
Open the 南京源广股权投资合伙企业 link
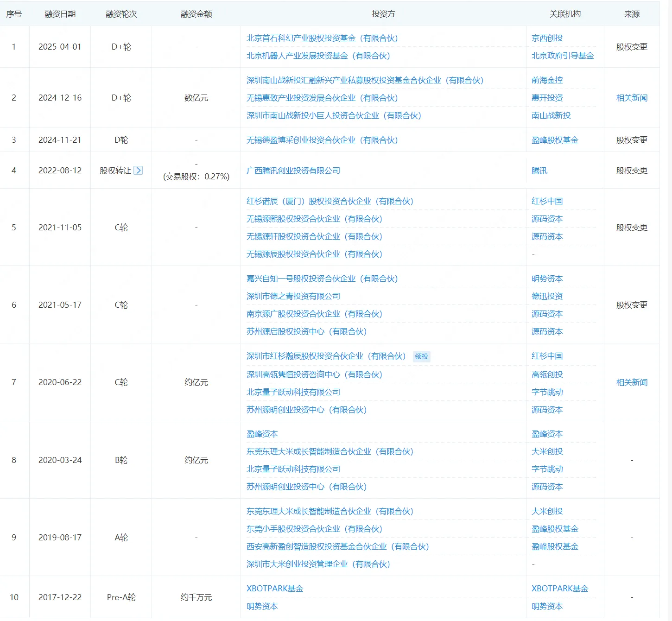pyautogui.click(x=315, y=314)
